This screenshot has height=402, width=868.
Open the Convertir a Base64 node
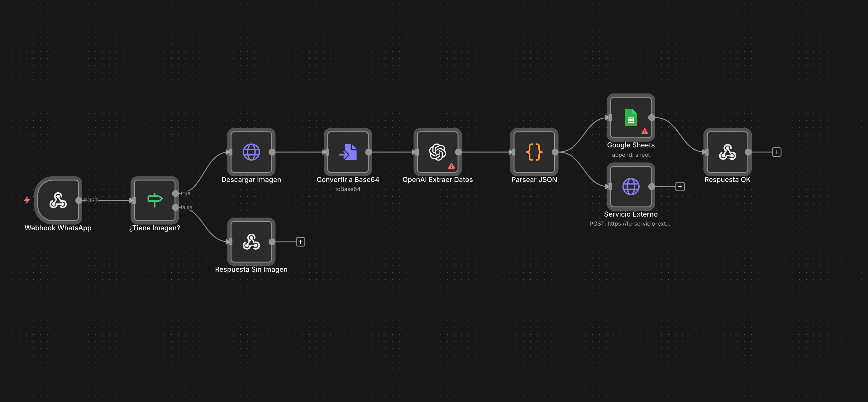[x=348, y=152]
